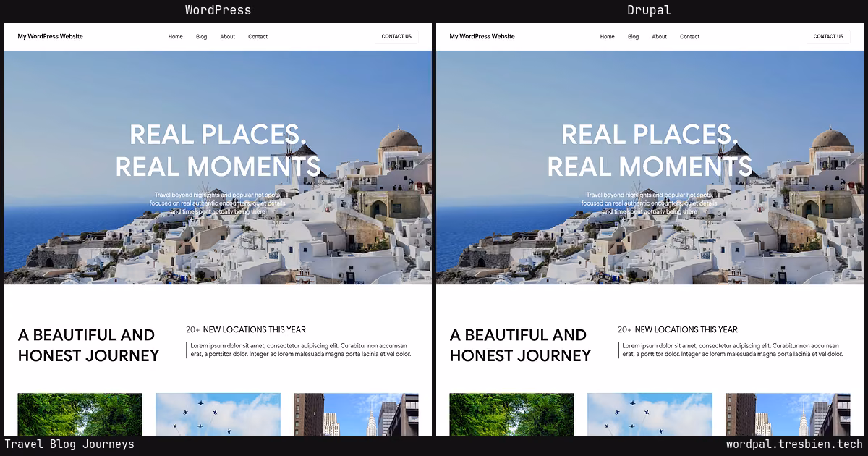Select forest thumbnail on Drupal page

coord(512,414)
